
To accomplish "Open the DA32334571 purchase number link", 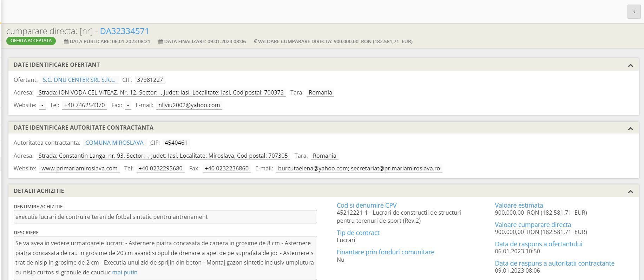I will click(124, 31).
